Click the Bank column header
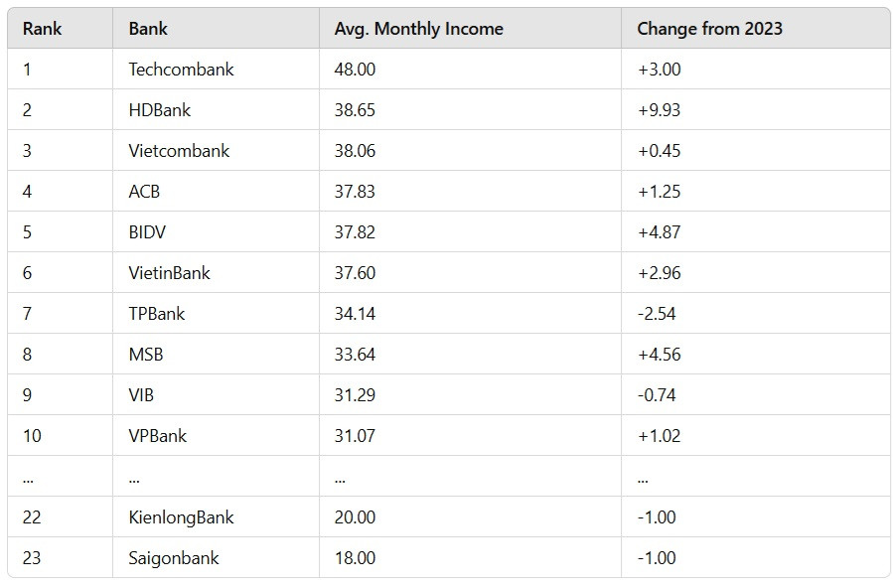The width and height of the screenshot is (893, 588). pos(148,29)
